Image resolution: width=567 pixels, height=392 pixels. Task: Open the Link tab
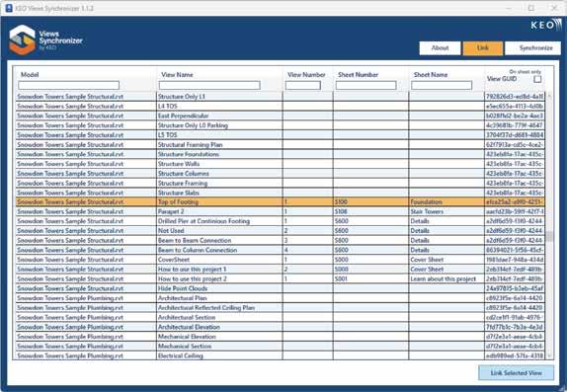(483, 48)
